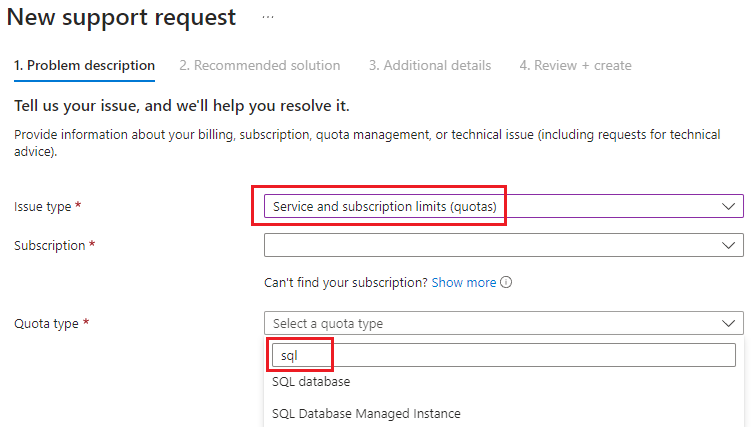Switch to Problem description tab

tap(84, 66)
